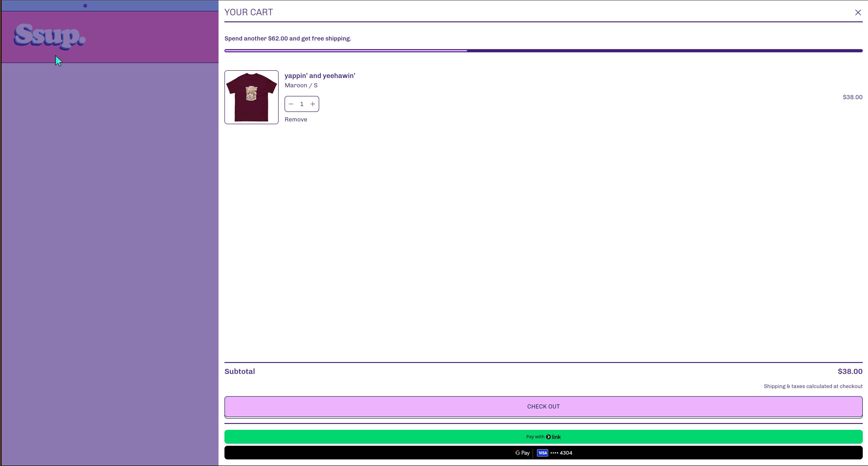The image size is (868, 466).
Task: Click the Pay with Link button
Action: click(x=543, y=437)
